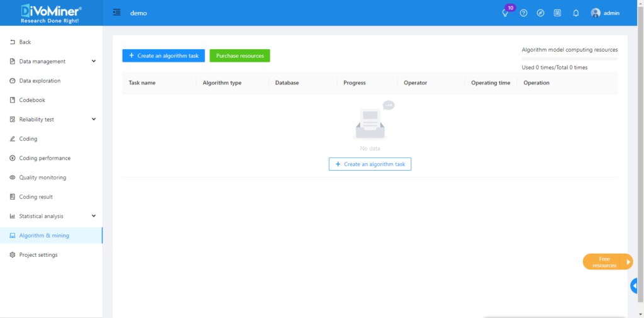Click the outlined Create an algorithm task button
644x318 pixels.
click(370, 164)
